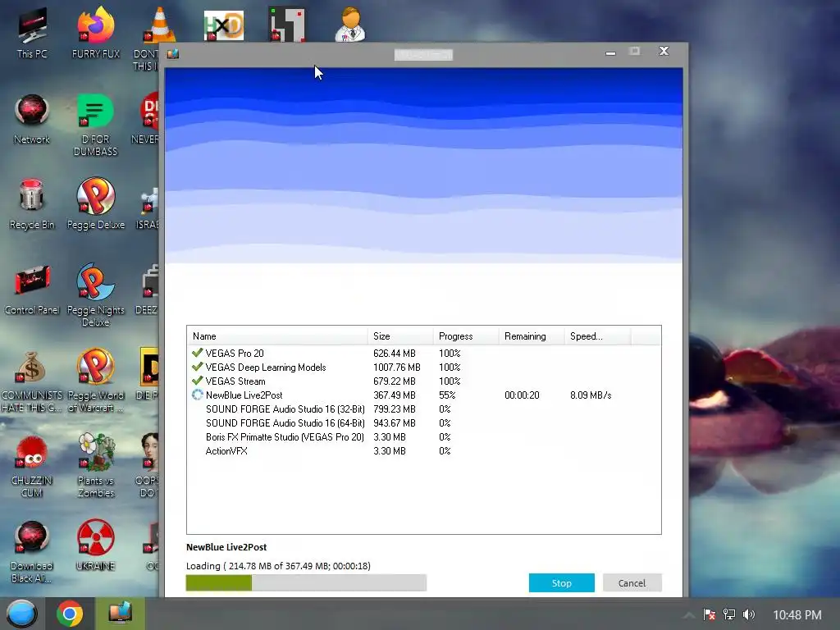This screenshot has width=840, height=630.
Task: Open UKRAINE radiation symbol icon
Action: click(x=95, y=546)
